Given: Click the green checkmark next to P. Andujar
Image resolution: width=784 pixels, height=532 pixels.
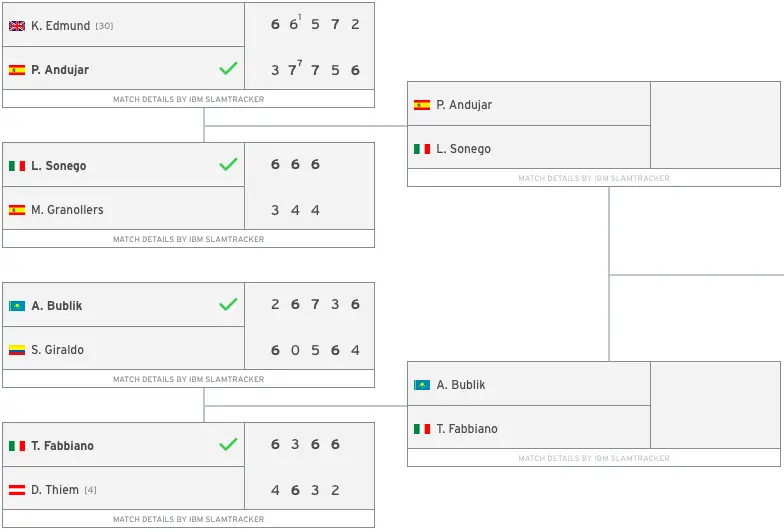Looking at the screenshot, I should 228,68.
